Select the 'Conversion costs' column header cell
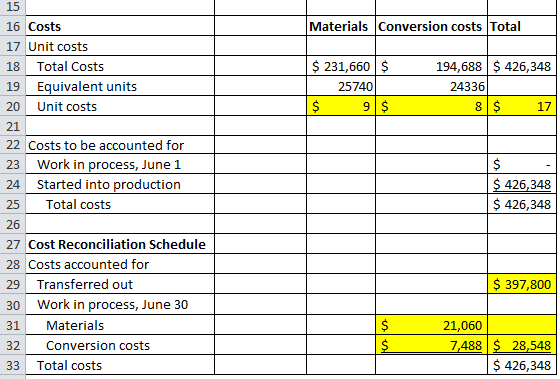This screenshot has width=560, height=379. coord(431,26)
